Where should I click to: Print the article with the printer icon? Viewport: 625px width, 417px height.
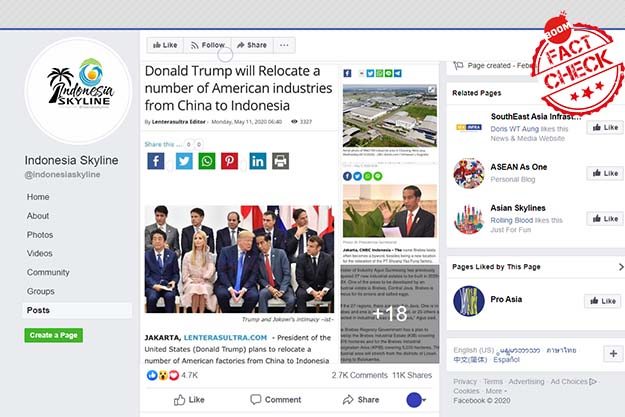pos(281,161)
